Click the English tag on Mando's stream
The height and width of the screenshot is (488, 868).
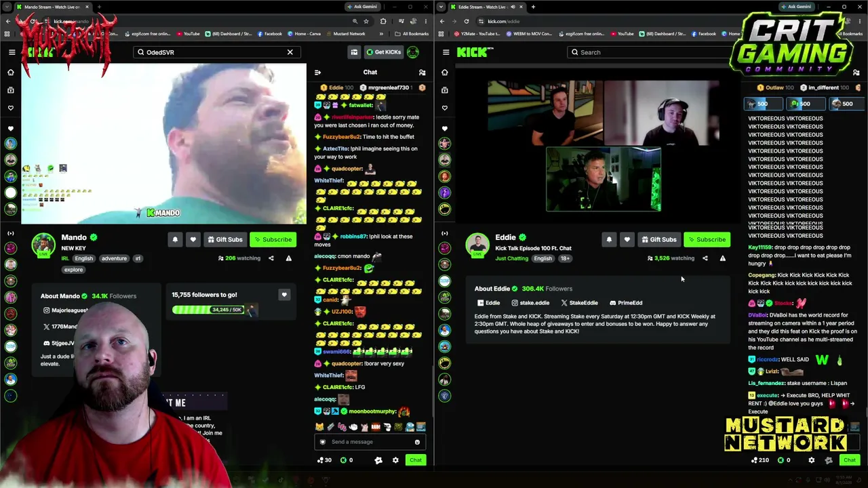click(x=83, y=258)
